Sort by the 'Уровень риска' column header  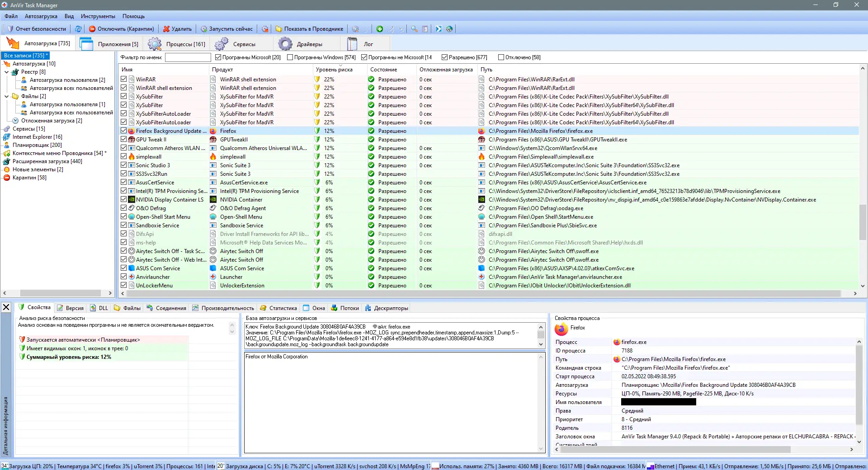(x=340, y=70)
